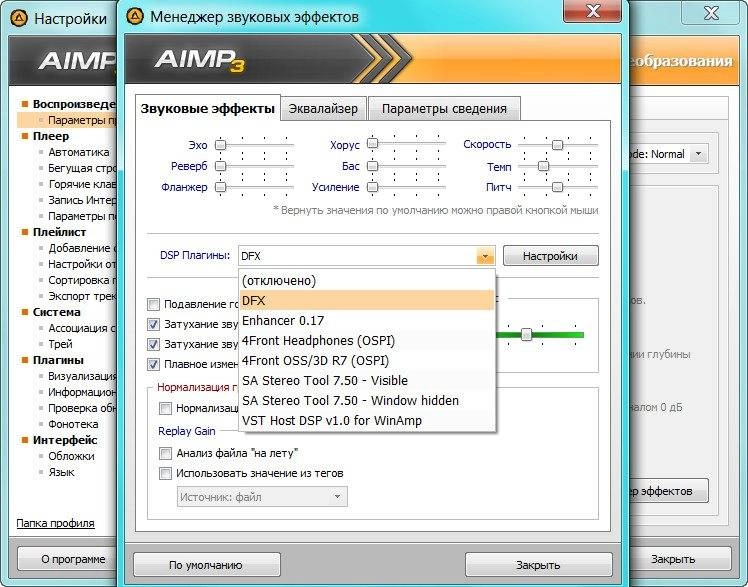
Task: Open Горячие клавиши in the settings tree
Action: pos(82,184)
